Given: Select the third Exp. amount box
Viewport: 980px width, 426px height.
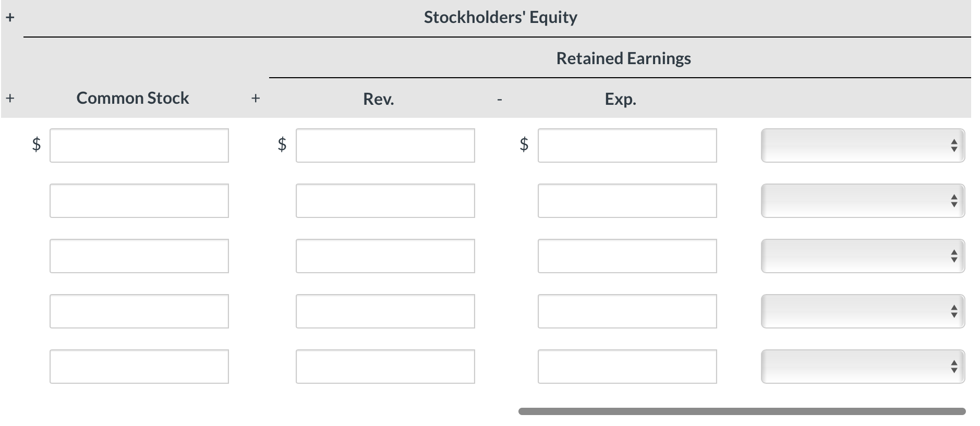Looking at the screenshot, I should [627, 256].
